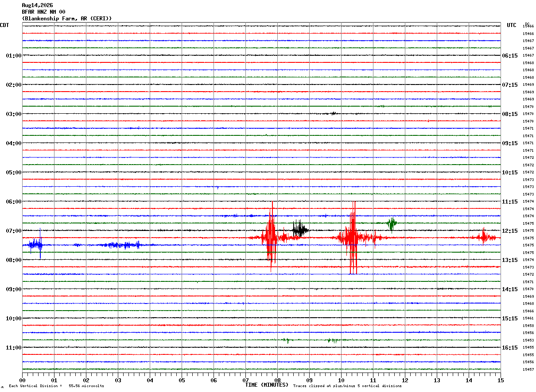Click the large red seismic burst near minute 8
The image size is (536, 392).
270,237
